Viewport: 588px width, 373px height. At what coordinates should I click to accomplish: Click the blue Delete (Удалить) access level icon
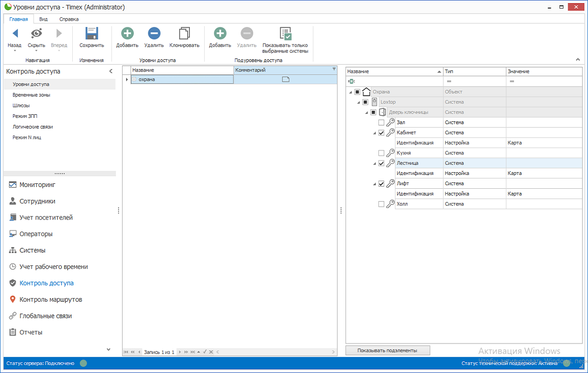click(x=154, y=34)
